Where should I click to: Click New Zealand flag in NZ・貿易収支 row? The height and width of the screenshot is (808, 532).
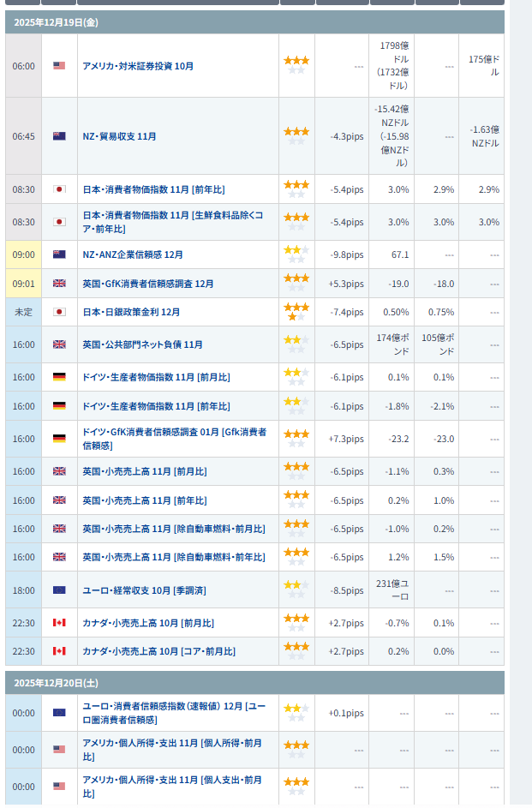(59, 136)
